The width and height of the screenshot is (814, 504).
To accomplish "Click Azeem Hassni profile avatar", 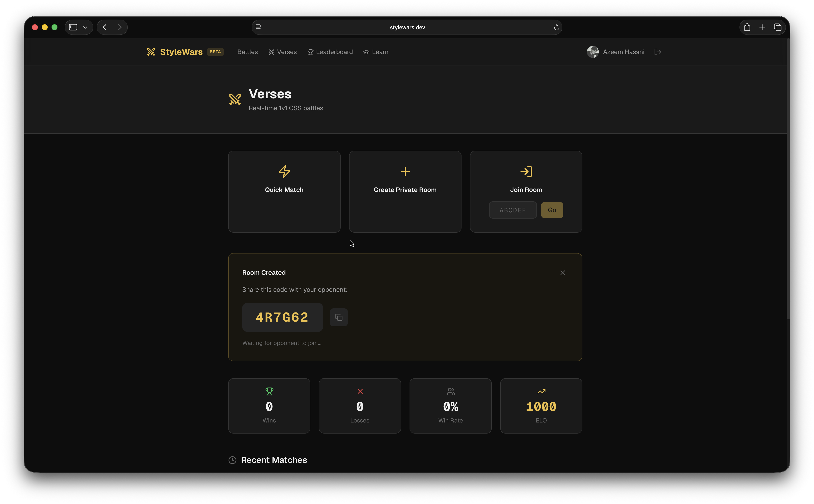I will pos(593,52).
